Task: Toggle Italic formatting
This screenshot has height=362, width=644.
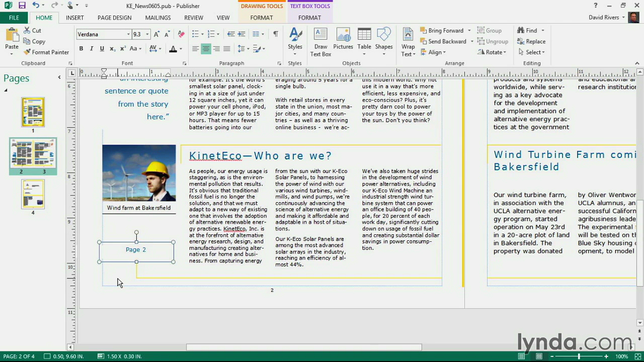Action: (92, 49)
